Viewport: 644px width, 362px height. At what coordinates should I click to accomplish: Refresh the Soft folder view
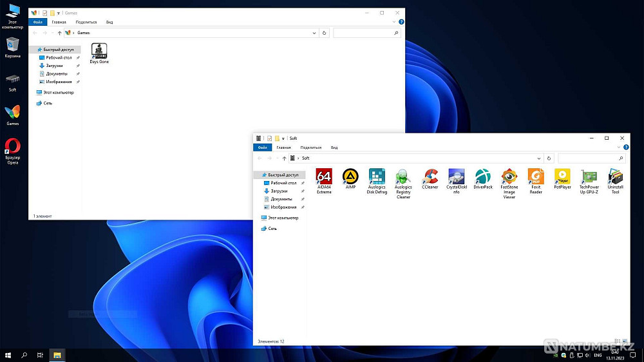pos(549,158)
